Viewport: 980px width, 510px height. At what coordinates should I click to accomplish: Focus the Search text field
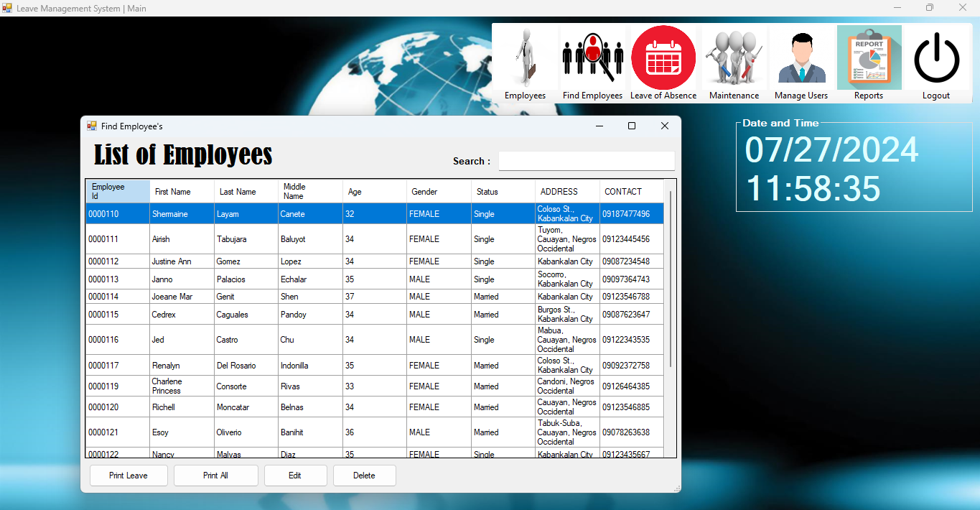[x=586, y=161]
